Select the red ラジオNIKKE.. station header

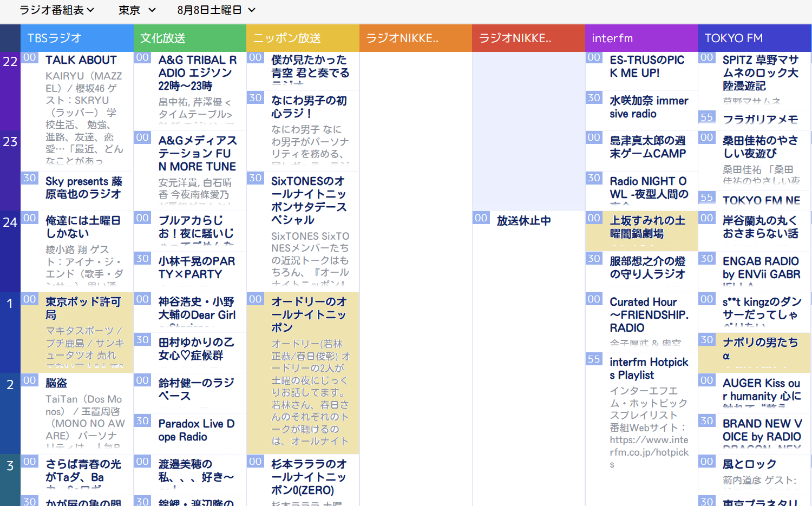tap(528, 38)
